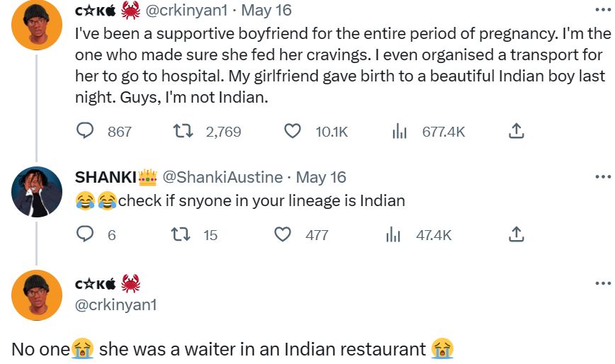Share the first tweet by crkinyan1
The image size is (615, 364).
tap(517, 131)
